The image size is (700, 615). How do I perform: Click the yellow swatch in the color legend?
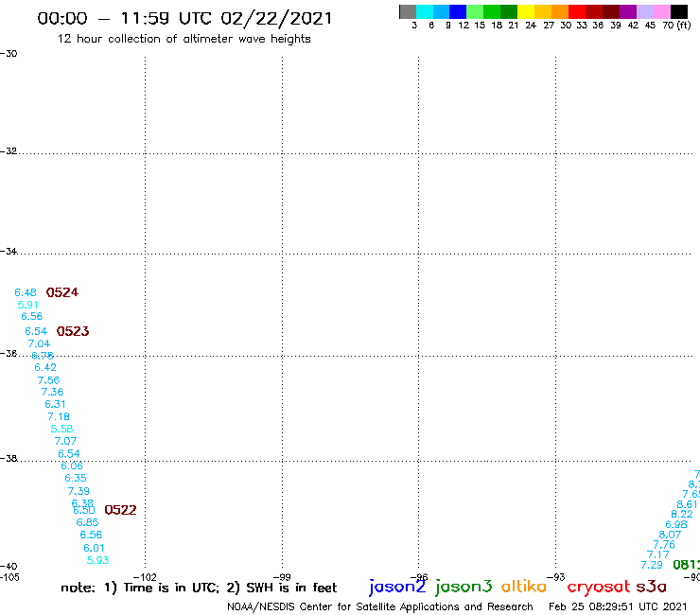[526, 11]
